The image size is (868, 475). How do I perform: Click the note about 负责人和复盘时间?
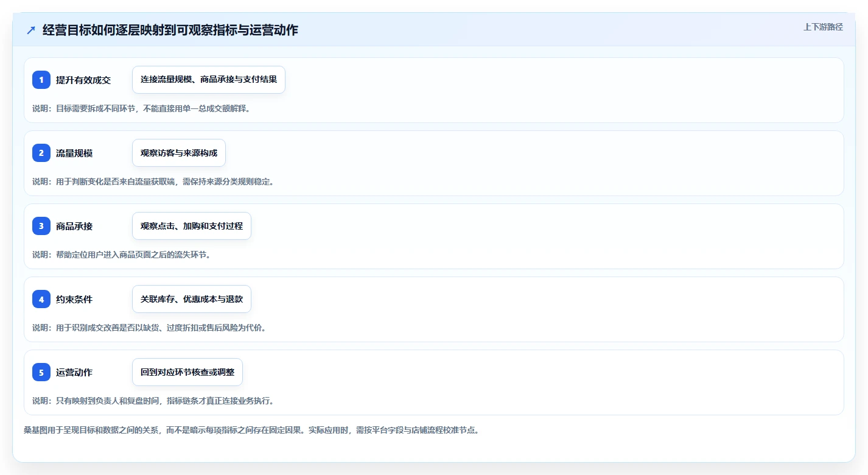153,401
